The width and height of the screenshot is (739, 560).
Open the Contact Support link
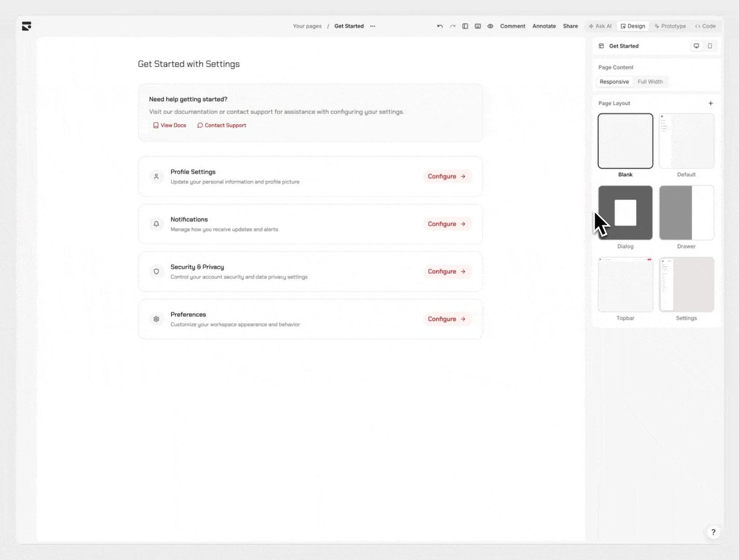(x=222, y=126)
